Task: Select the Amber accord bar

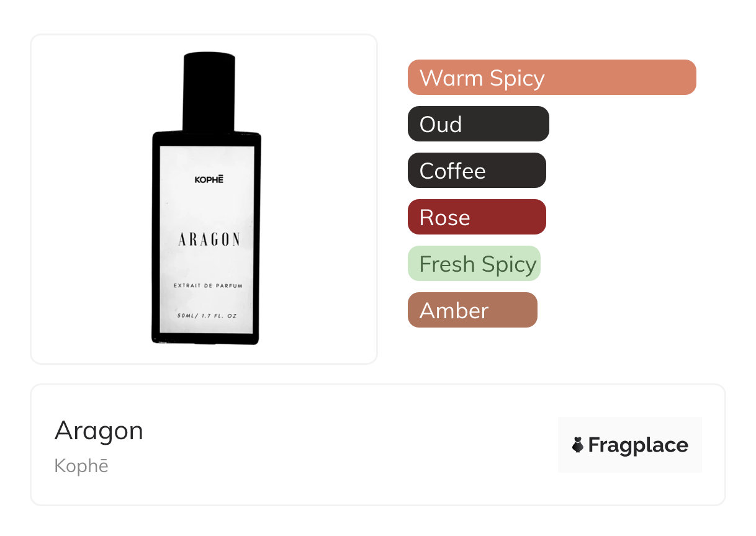Action: (x=472, y=310)
